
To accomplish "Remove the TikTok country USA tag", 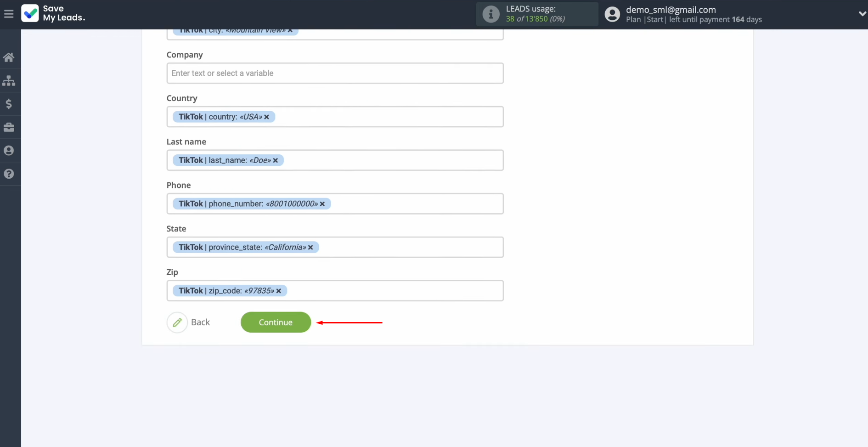I will click(x=266, y=117).
